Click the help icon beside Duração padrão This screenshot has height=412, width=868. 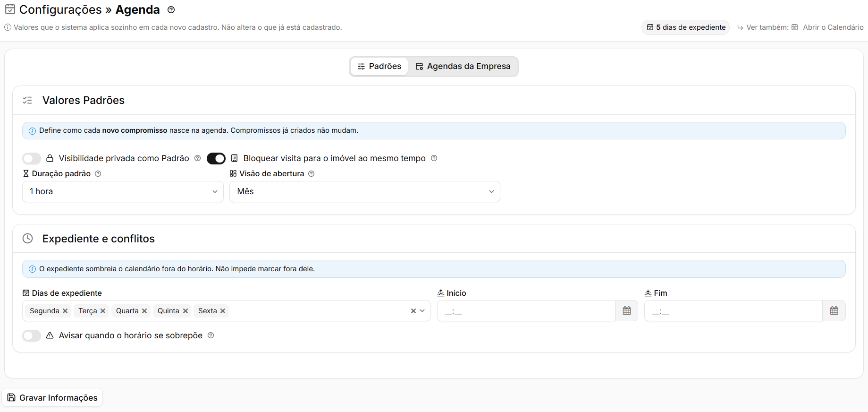click(x=98, y=173)
